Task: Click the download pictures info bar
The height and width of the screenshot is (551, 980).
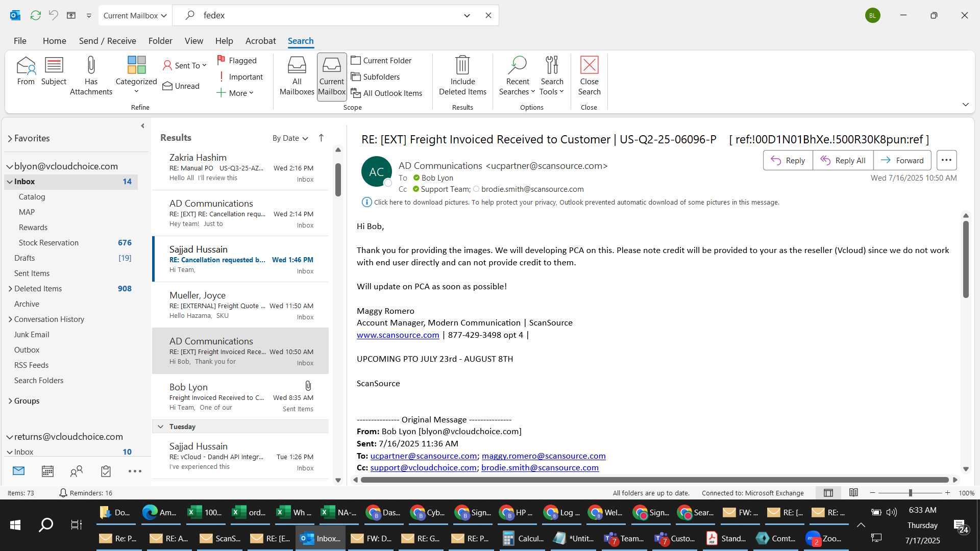Action: click(571, 203)
